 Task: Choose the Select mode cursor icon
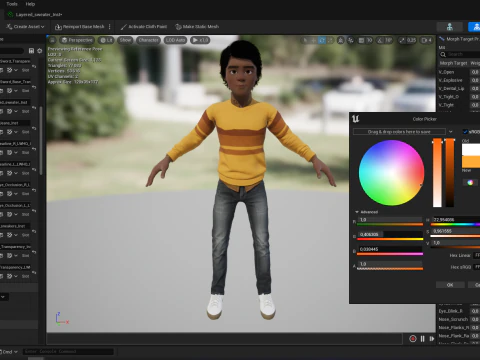pyautogui.click(x=305, y=40)
